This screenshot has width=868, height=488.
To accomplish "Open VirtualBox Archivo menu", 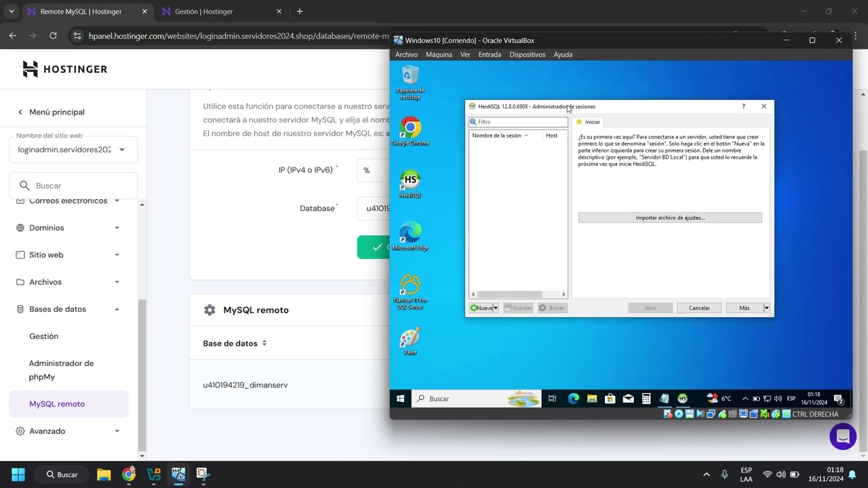I will [x=406, y=54].
